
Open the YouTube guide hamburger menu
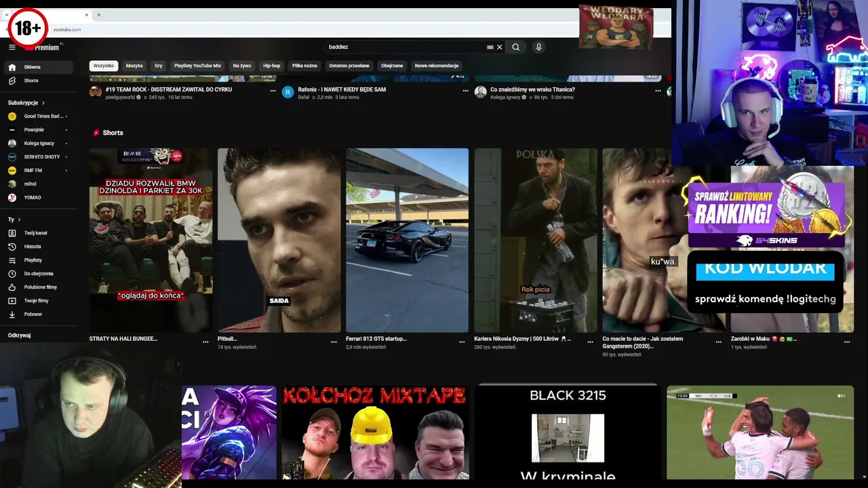(x=12, y=47)
